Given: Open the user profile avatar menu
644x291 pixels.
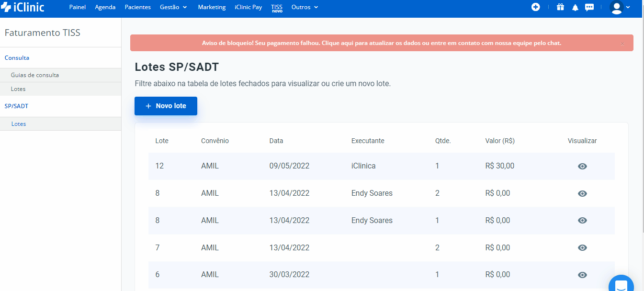Looking at the screenshot, I should coord(620,8).
